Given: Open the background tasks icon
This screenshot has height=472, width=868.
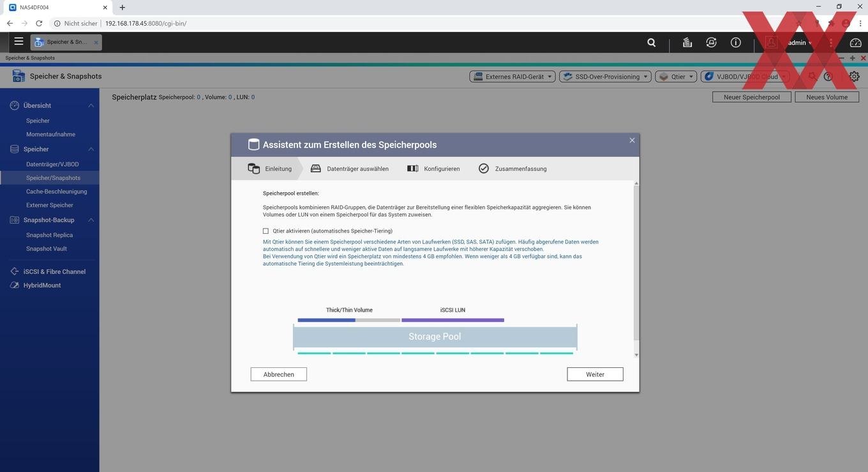Looking at the screenshot, I should click(687, 42).
